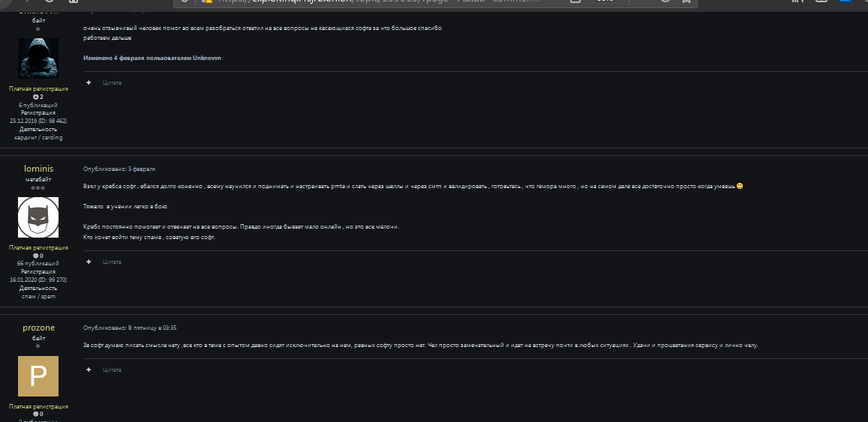Click the plus multiquote icon in prozone's post

coord(89,370)
